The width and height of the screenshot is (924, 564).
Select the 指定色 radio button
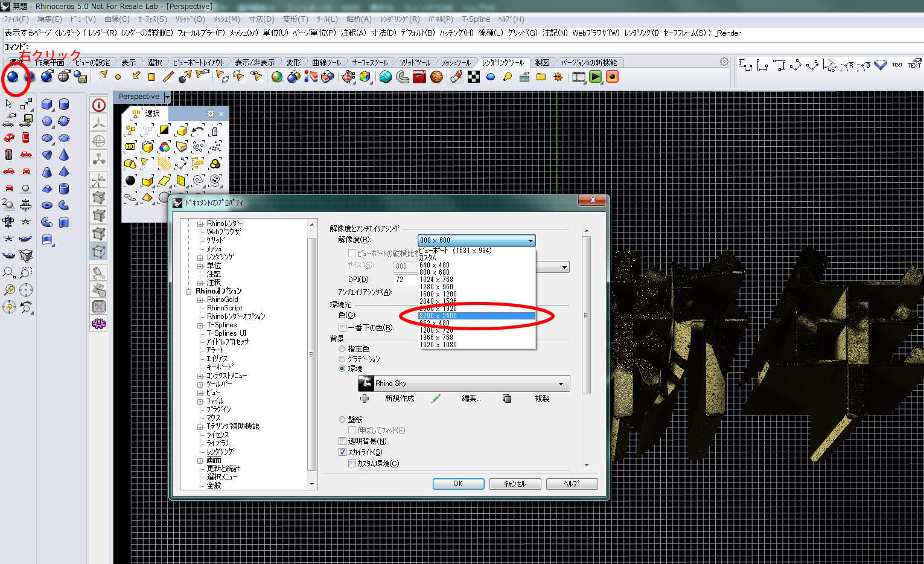click(342, 349)
